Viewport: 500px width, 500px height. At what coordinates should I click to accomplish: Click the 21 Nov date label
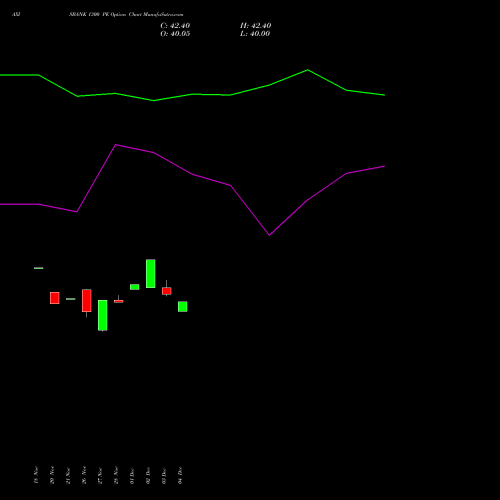[x=68, y=475]
